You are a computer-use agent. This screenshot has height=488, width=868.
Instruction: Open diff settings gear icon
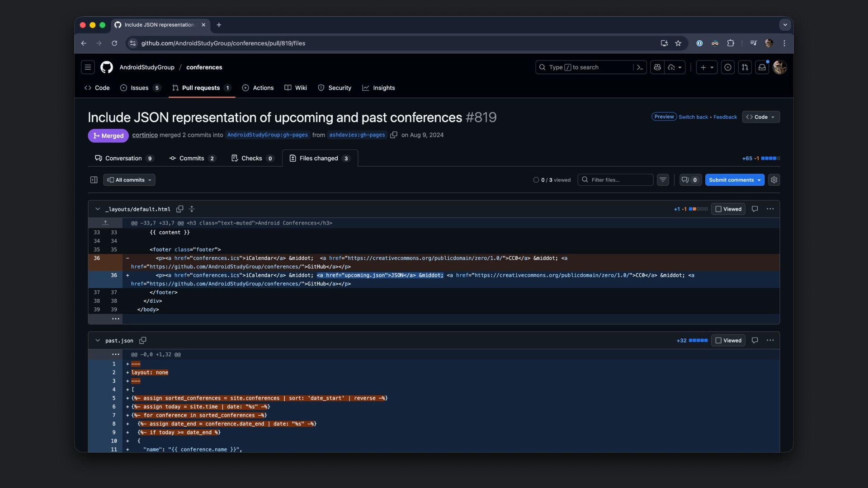point(774,180)
